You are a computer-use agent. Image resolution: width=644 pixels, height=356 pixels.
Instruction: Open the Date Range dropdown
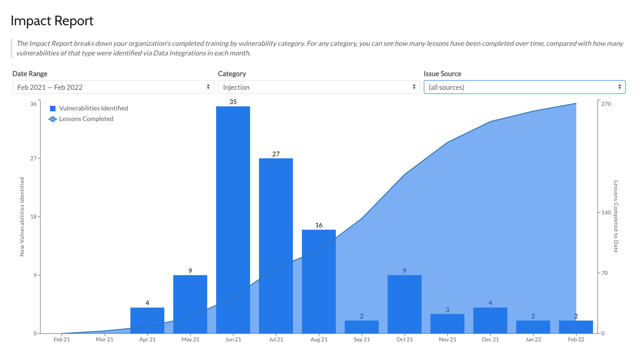click(x=113, y=87)
